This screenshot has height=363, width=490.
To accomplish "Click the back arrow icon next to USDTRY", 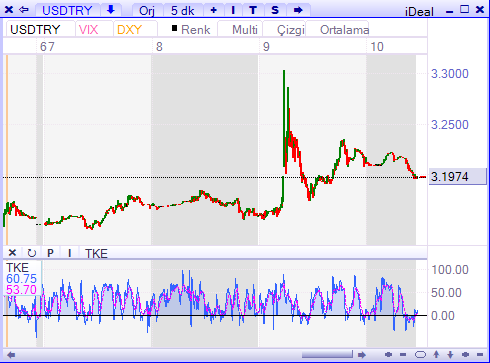I will pyautogui.click(x=24, y=10).
